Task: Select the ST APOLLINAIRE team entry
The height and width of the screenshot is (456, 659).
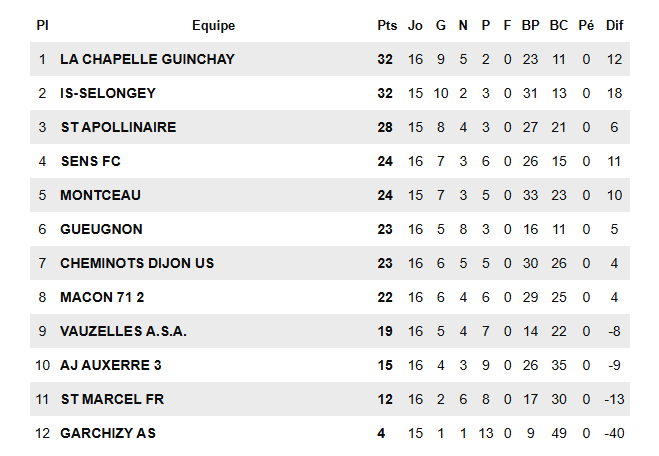Action: 118,127
